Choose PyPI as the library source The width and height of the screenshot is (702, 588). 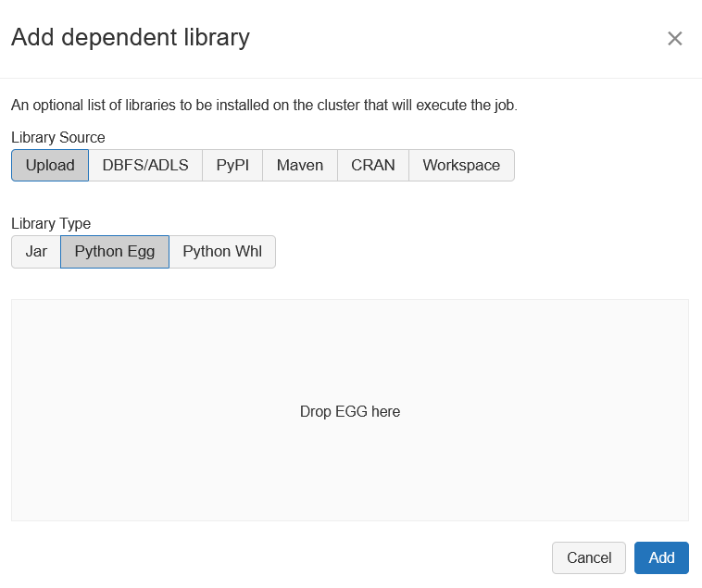232,166
